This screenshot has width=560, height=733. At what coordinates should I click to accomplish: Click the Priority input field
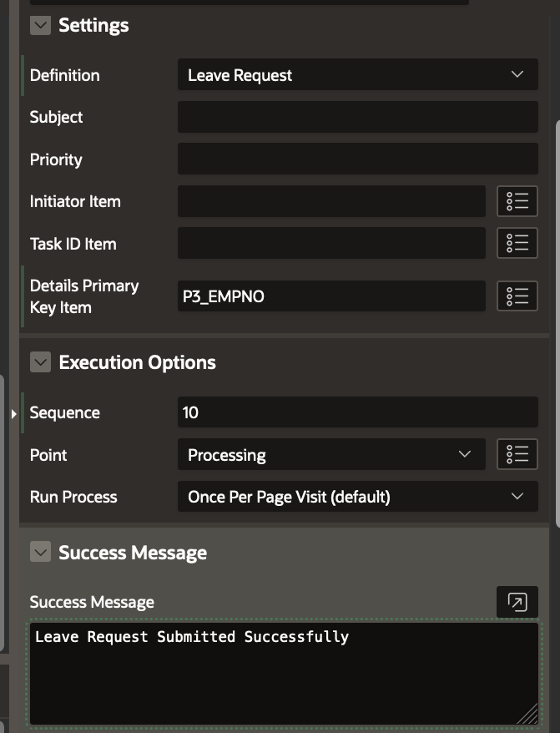pyautogui.click(x=357, y=159)
